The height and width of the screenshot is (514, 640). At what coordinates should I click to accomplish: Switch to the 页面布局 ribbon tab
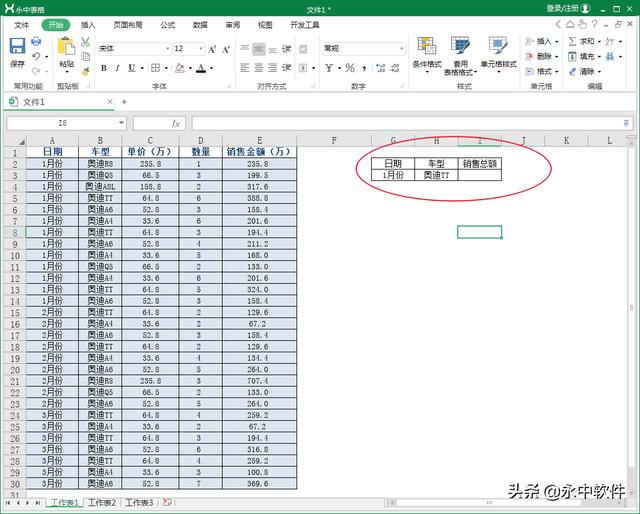click(128, 25)
